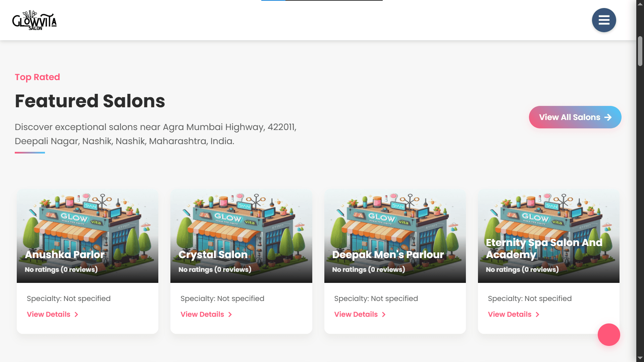Click chevron beside Deepak Men's Parlour View Details
Screen dimensions: 644x362
click(x=384, y=314)
